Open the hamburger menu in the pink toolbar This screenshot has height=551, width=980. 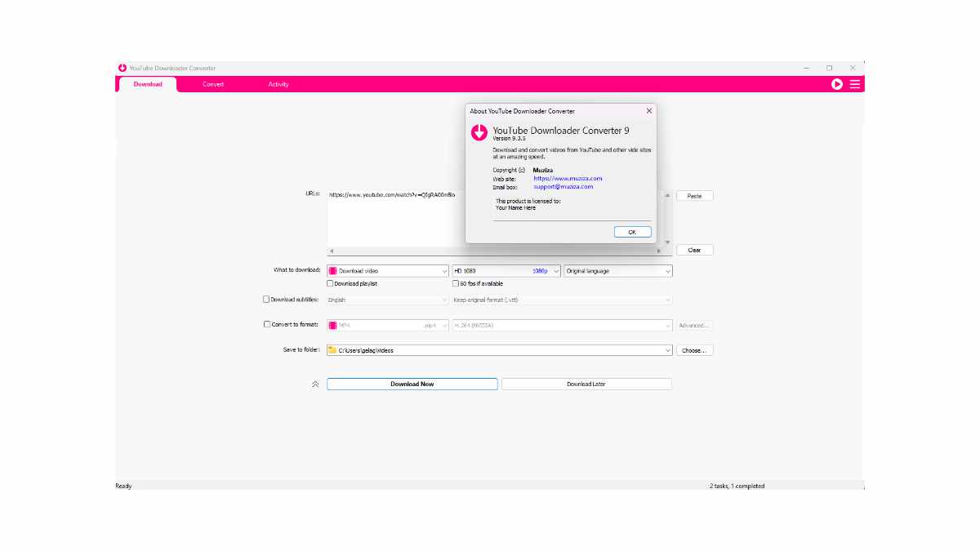click(x=855, y=84)
